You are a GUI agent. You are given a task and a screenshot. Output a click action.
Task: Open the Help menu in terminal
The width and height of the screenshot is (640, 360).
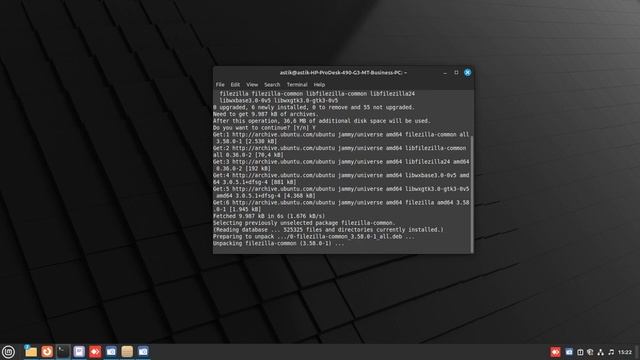[x=319, y=84]
